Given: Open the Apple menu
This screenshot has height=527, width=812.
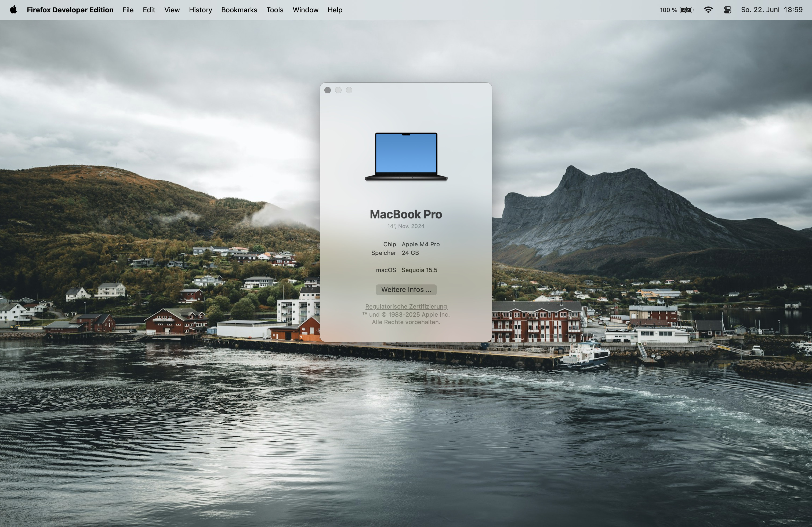Looking at the screenshot, I should (13, 10).
